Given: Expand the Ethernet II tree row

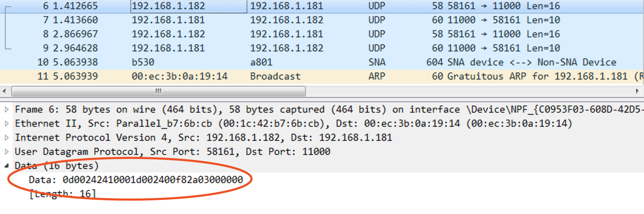Looking at the screenshot, I should click(x=6, y=124).
